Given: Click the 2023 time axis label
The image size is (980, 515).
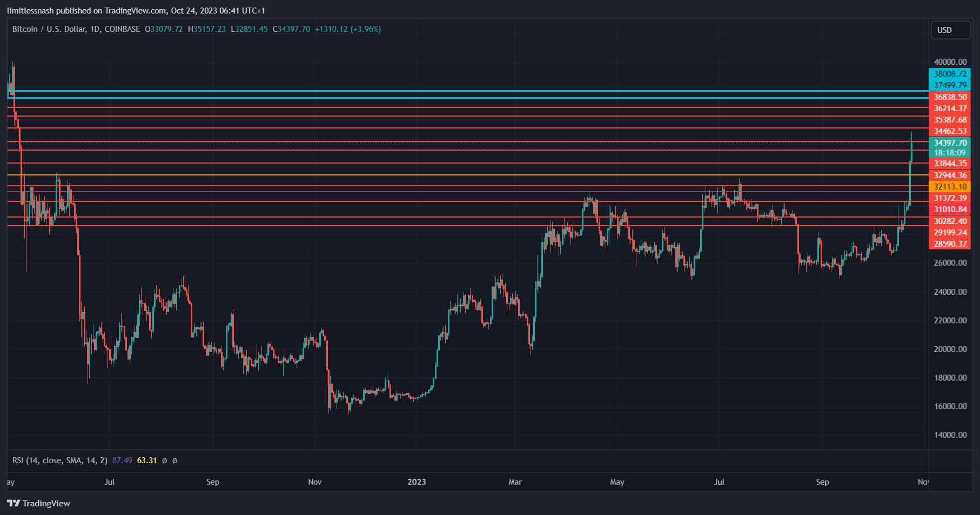Looking at the screenshot, I should click(417, 482).
